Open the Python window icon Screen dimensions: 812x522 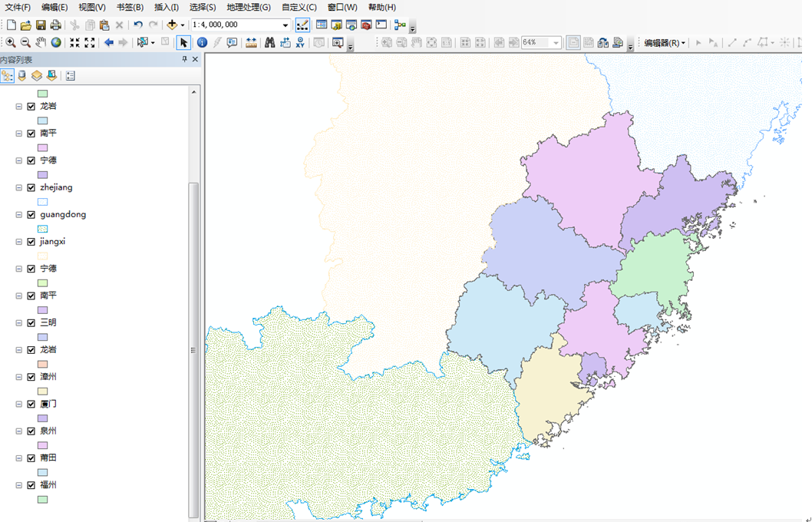coord(381,25)
